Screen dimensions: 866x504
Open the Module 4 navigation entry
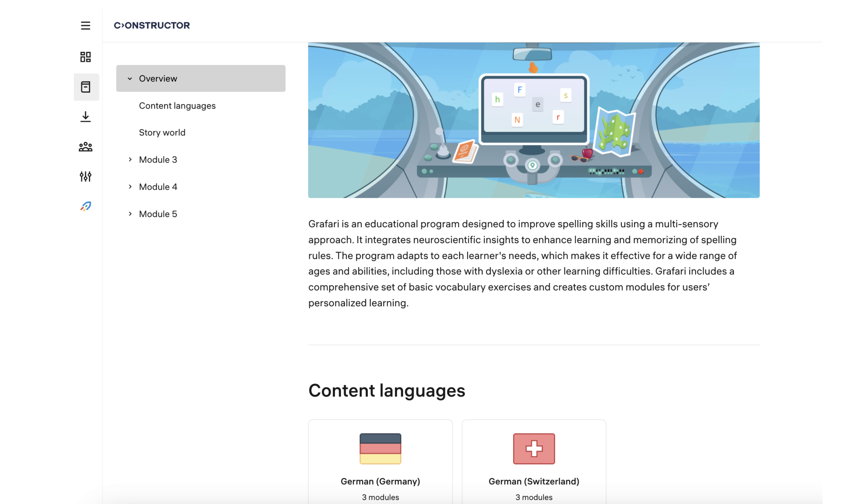[158, 187]
